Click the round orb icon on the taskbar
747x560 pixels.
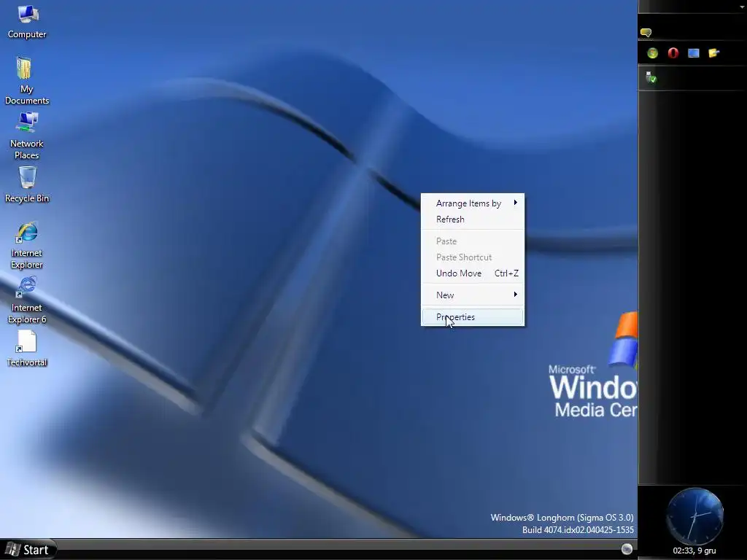pyautogui.click(x=627, y=548)
